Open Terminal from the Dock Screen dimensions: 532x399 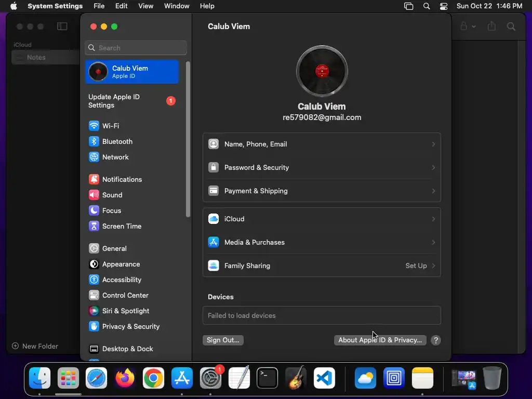coord(268,378)
